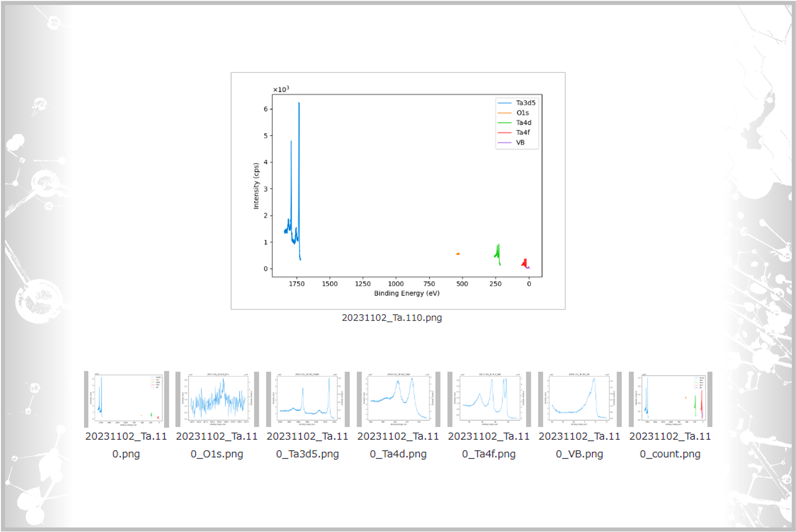Click the Intensity (cps) axis label
796x532 pixels.
pyautogui.click(x=256, y=186)
